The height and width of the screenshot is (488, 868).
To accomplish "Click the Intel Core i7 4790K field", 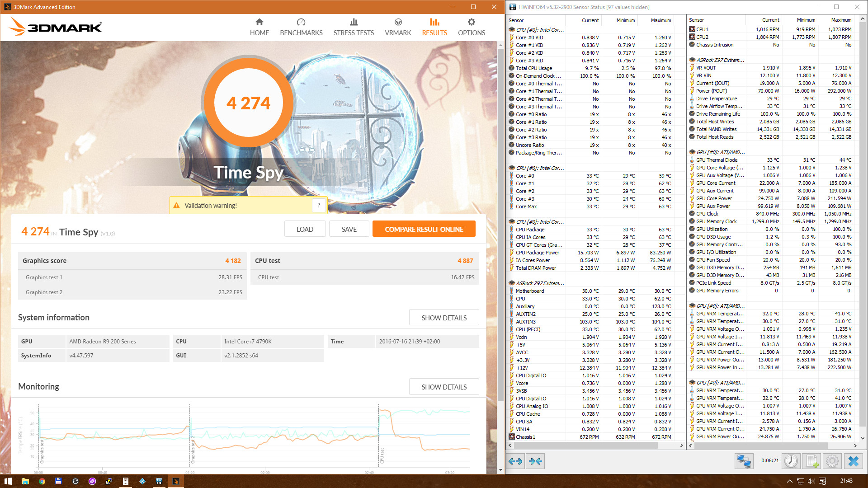I will tap(272, 342).
